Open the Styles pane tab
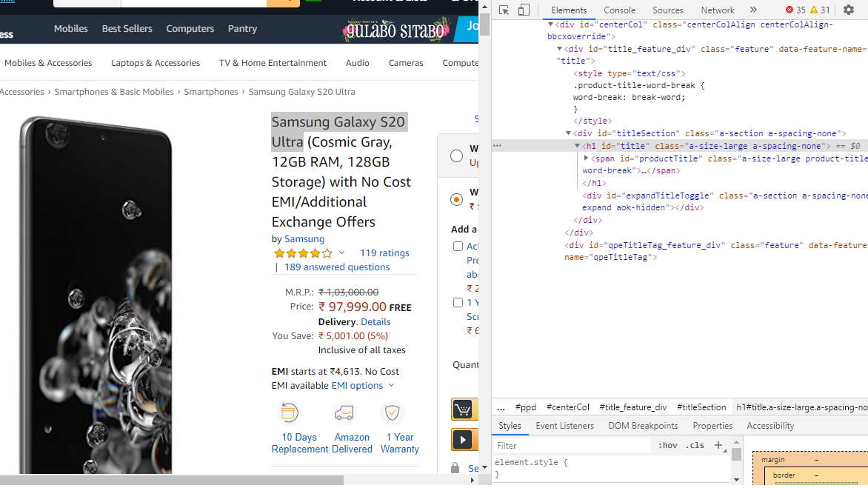Screen dimensions: 868x488 coord(510,426)
